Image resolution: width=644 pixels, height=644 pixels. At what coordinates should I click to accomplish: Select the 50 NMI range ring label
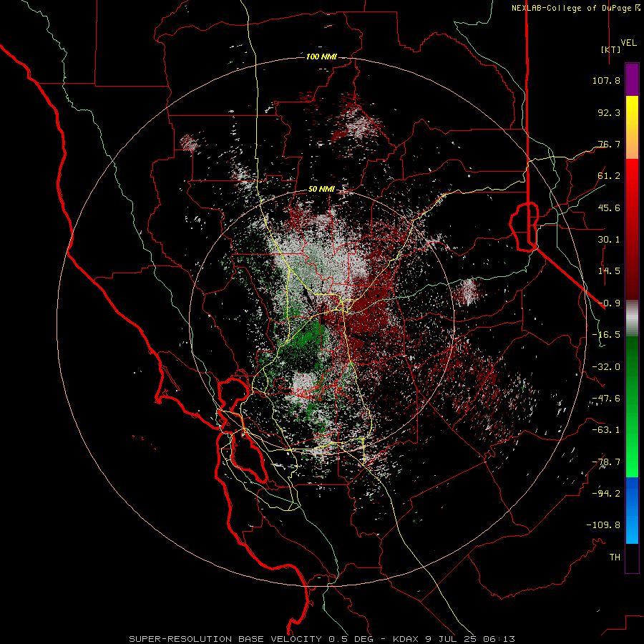pos(321,190)
